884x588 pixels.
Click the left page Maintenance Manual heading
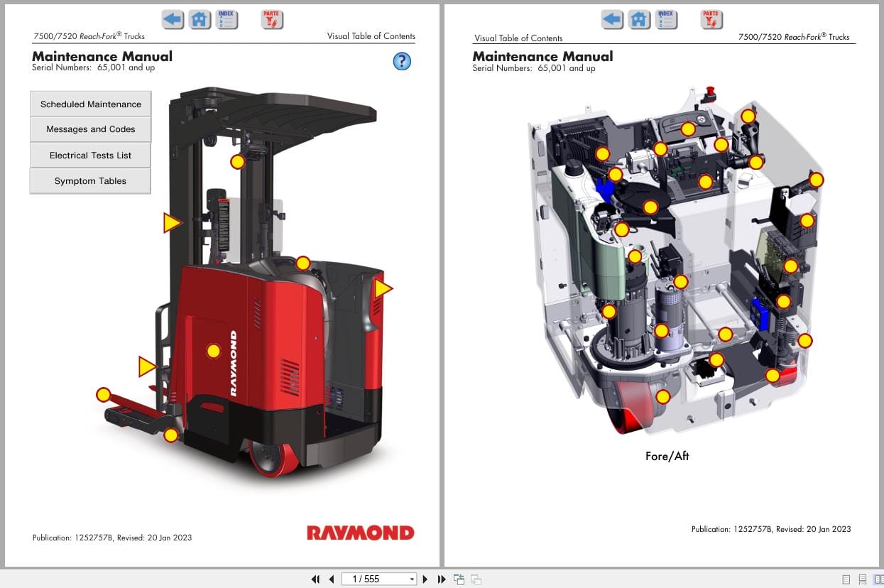pos(102,56)
